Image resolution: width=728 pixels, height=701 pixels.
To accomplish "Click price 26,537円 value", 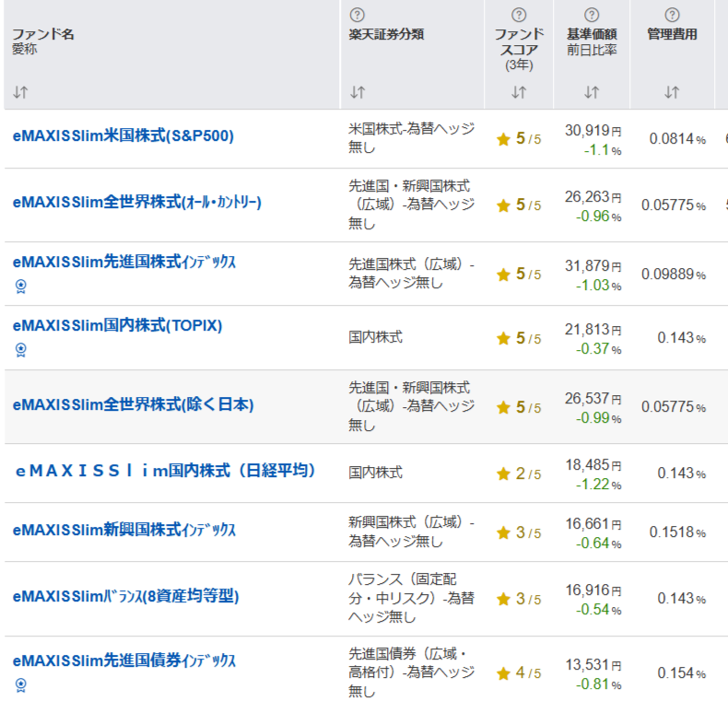I will pyautogui.click(x=593, y=398).
